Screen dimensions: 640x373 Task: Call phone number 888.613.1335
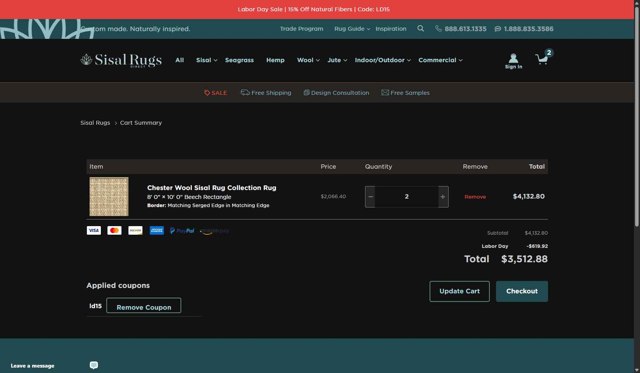tap(461, 29)
